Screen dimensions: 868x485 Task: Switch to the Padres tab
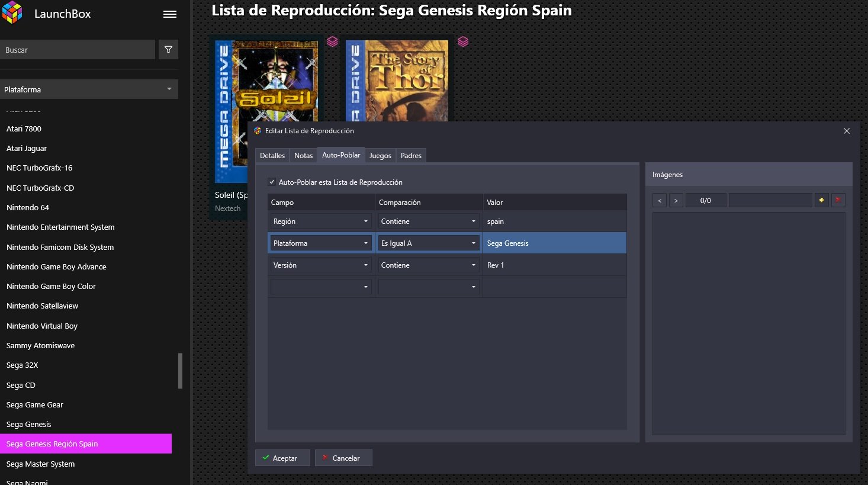tap(411, 156)
